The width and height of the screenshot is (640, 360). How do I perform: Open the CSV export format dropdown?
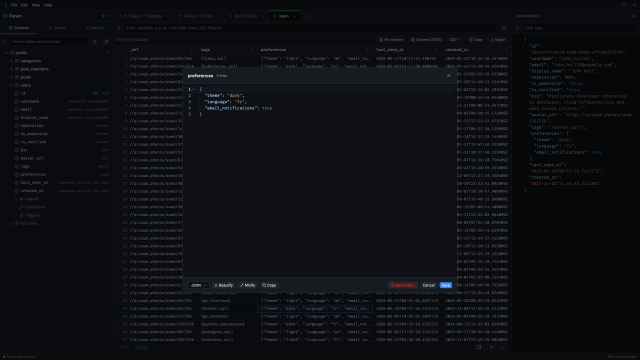click(455, 40)
